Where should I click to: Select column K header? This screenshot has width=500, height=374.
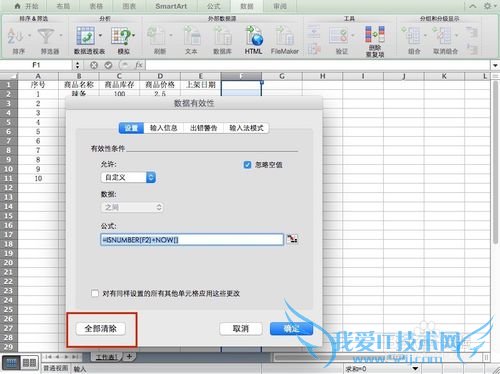click(444, 76)
